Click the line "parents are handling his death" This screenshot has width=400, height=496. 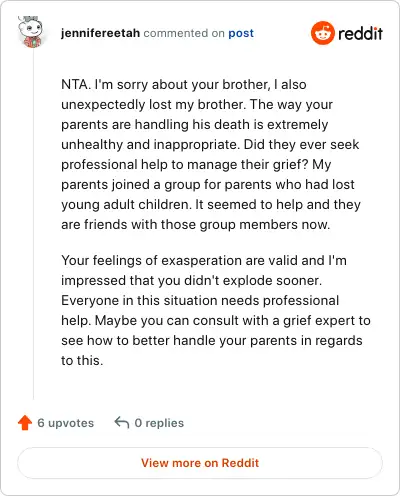195,125
